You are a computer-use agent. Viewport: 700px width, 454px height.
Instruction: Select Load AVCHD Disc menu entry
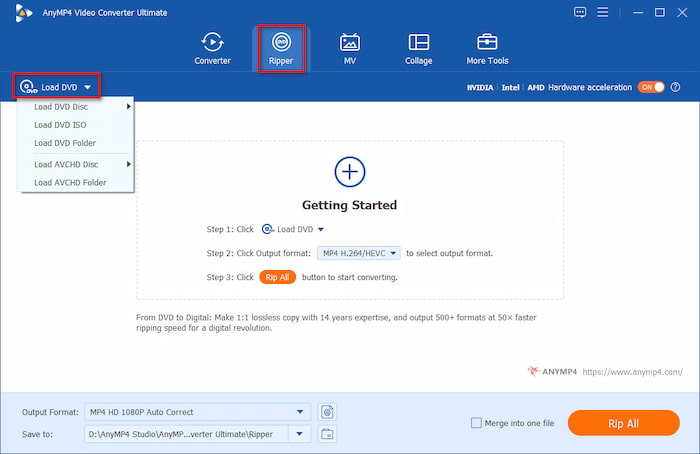[75, 164]
